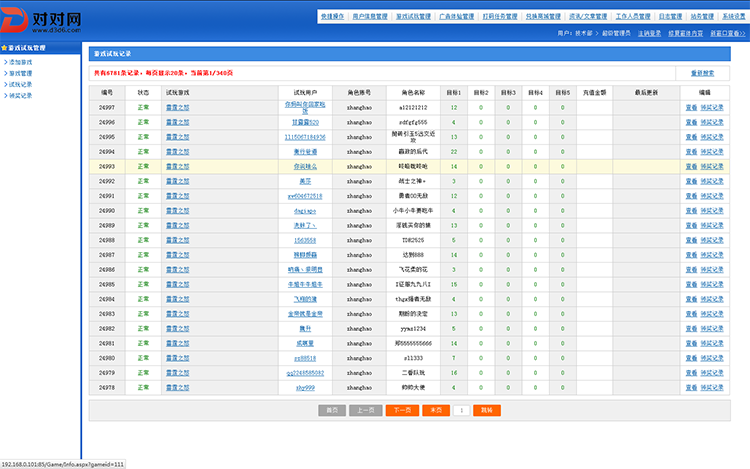The image size is (750, 469).
Task: Click the star icon in the sidebar header
Action: pyautogui.click(x=4, y=48)
